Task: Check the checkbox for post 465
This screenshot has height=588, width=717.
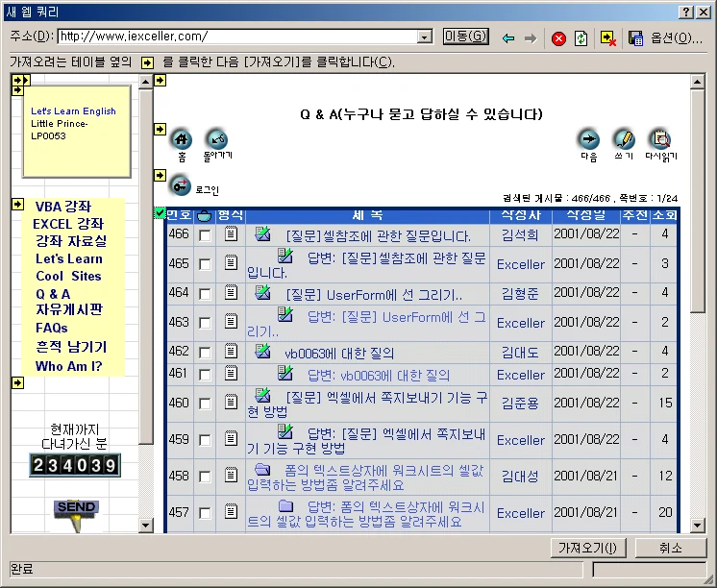Action: (205, 264)
